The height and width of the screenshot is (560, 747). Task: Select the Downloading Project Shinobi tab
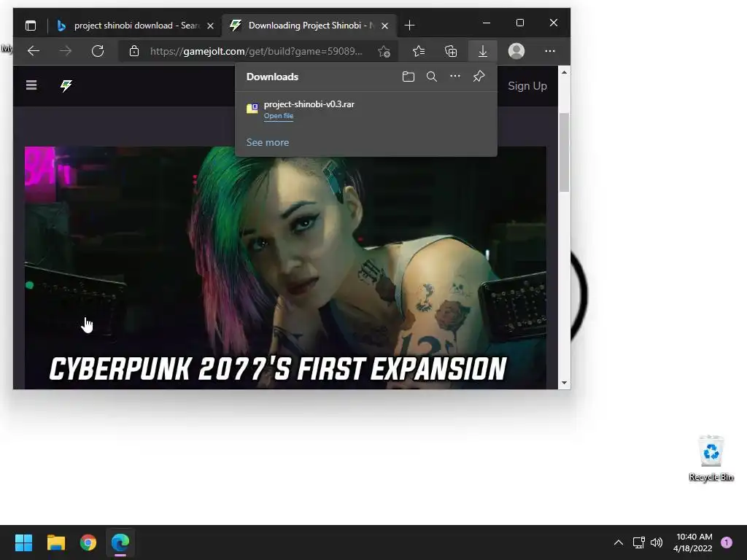[x=309, y=26]
